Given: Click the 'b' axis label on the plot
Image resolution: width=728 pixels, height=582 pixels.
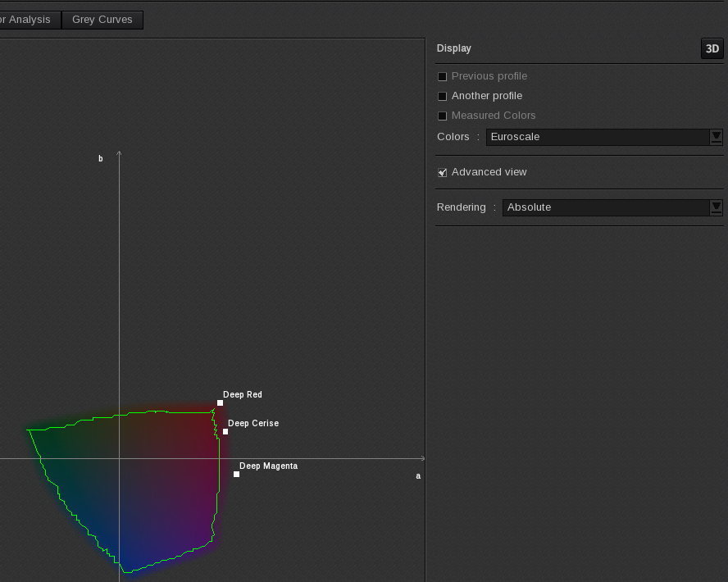Looking at the screenshot, I should 100,158.
